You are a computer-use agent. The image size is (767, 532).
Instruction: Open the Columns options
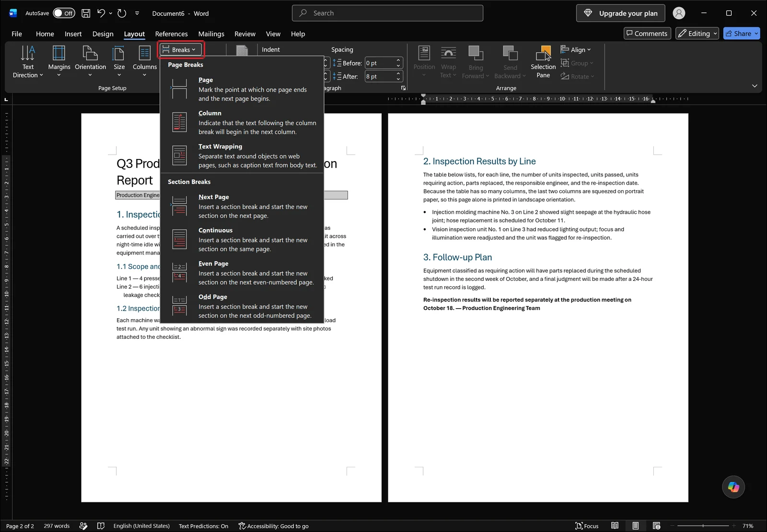pos(144,61)
